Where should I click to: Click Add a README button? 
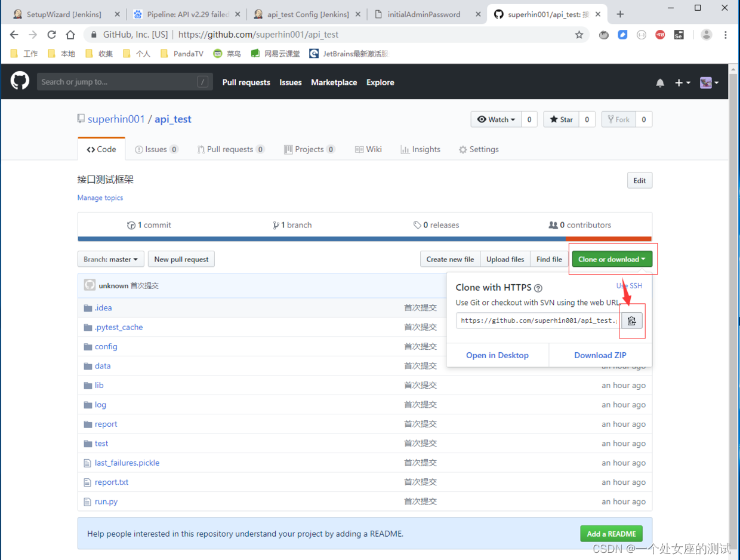tap(612, 534)
